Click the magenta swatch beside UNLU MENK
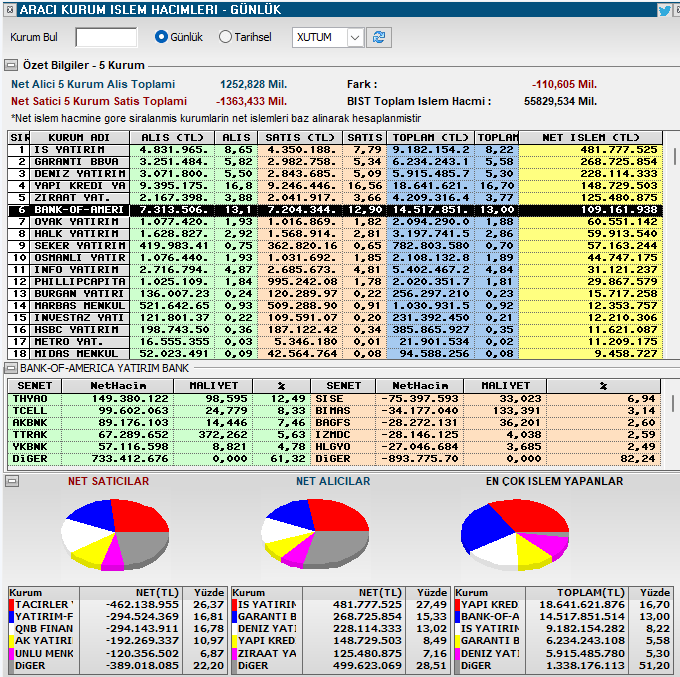 click(12, 654)
